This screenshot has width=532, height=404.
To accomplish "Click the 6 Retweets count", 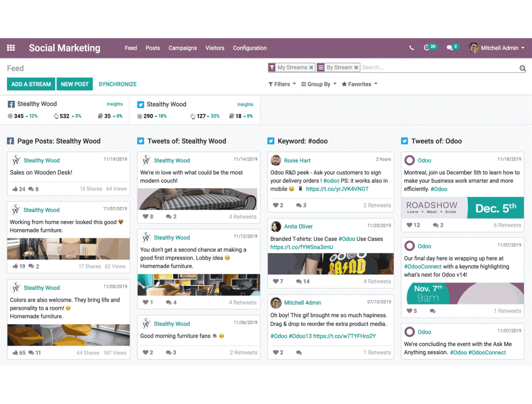I will (507, 225).
